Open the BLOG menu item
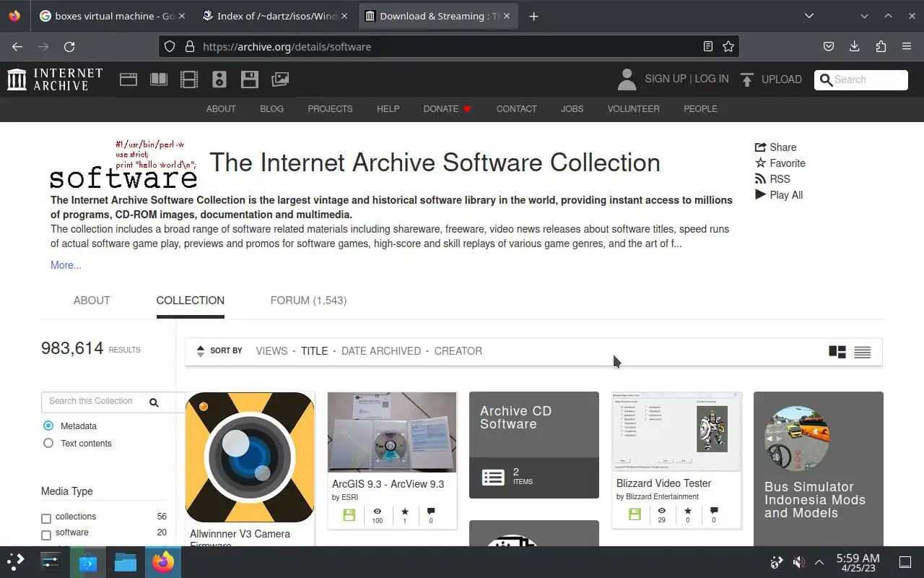 pyautogui.click(x=271, y=109)
